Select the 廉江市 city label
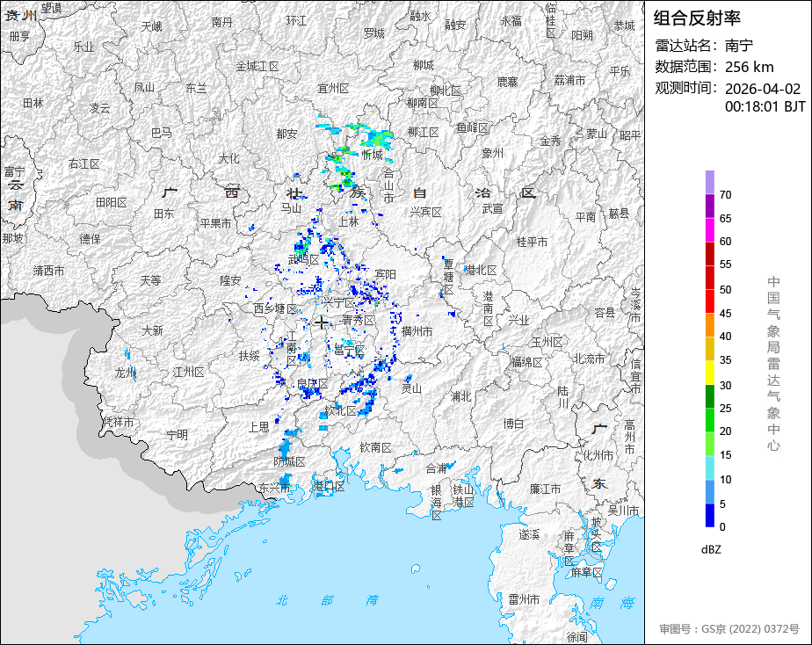Image resolution: width=812 pixels, height=645 pixels. (545, 489)
